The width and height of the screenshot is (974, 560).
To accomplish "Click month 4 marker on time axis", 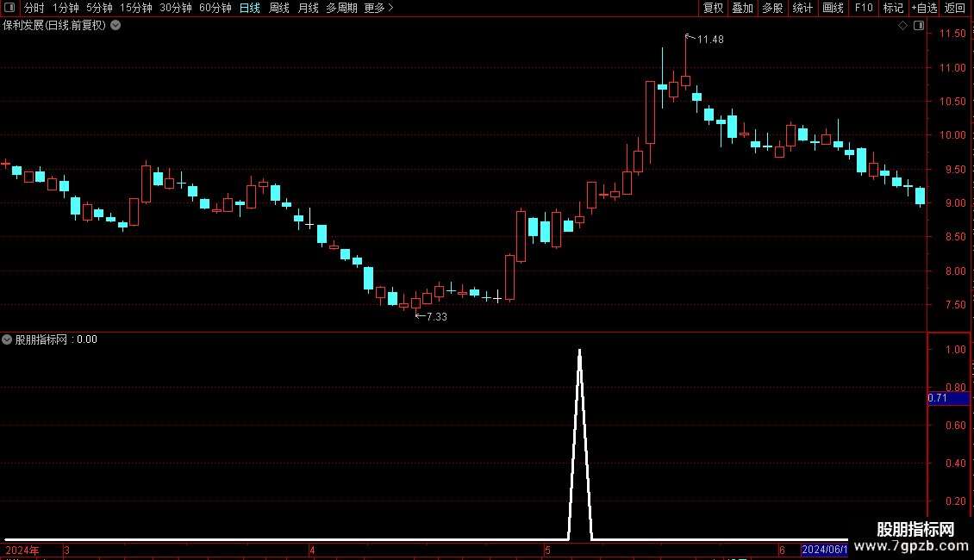I will 312,551.
